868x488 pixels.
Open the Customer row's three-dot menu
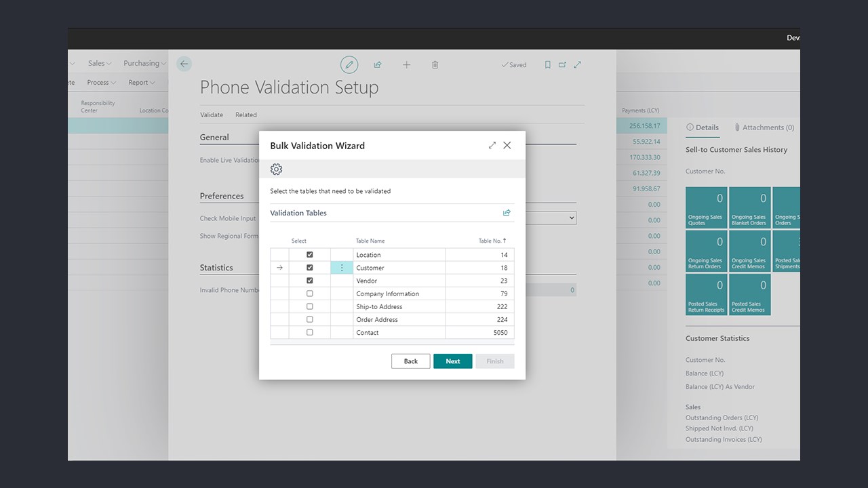pyautogui.click(x=342, y=268)
